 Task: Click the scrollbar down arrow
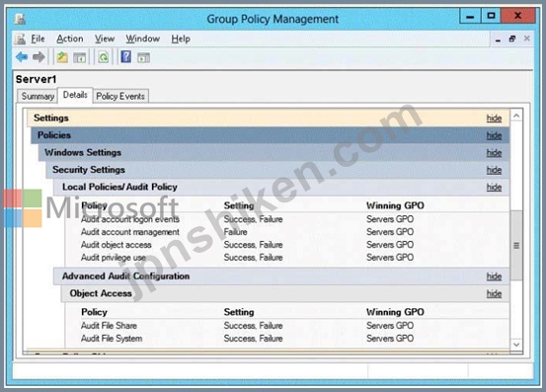coord(516,345)
